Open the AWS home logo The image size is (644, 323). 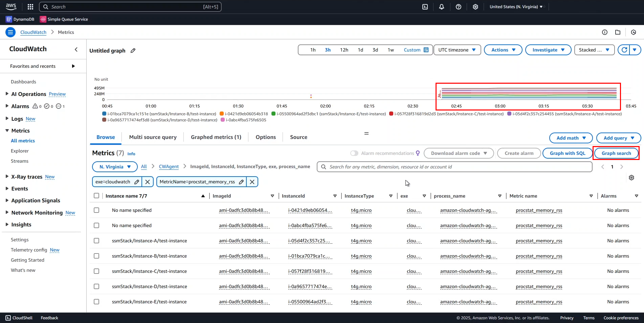point(11,6)
